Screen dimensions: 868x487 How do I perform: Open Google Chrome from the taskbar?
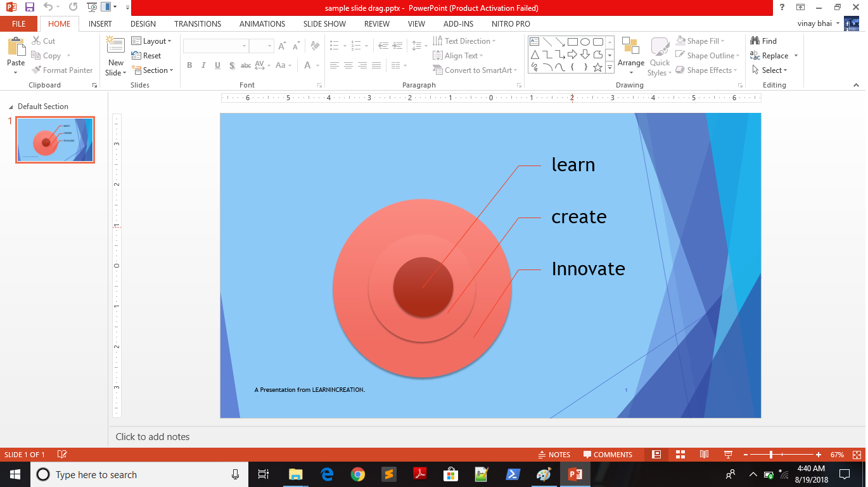tap(358, 474)
